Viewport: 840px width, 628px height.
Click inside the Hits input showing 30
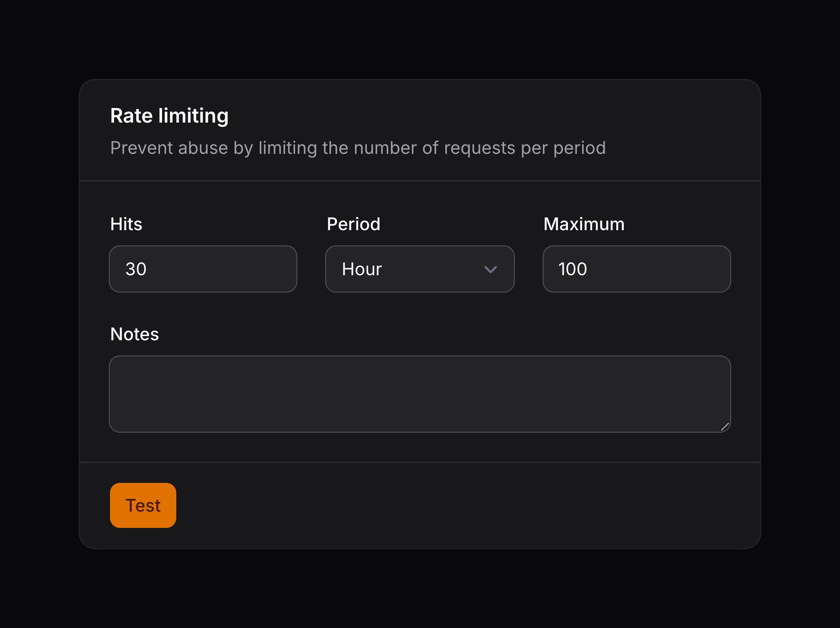point(203,269)
